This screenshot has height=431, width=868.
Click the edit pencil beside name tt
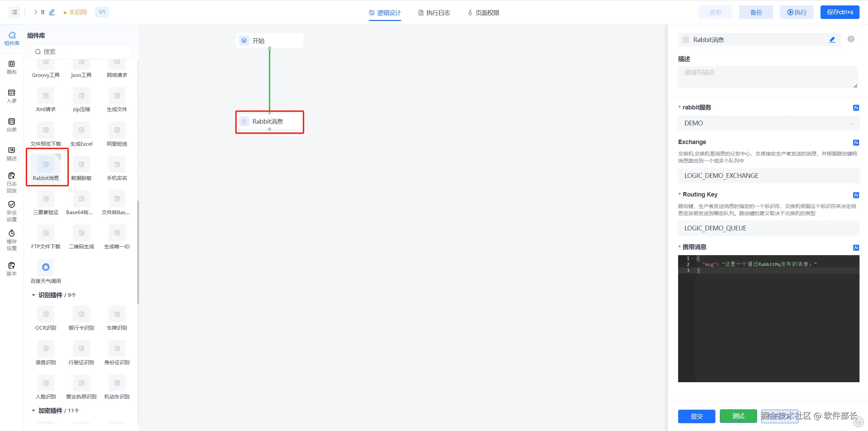pyautogui.click(x=52, y=12)
